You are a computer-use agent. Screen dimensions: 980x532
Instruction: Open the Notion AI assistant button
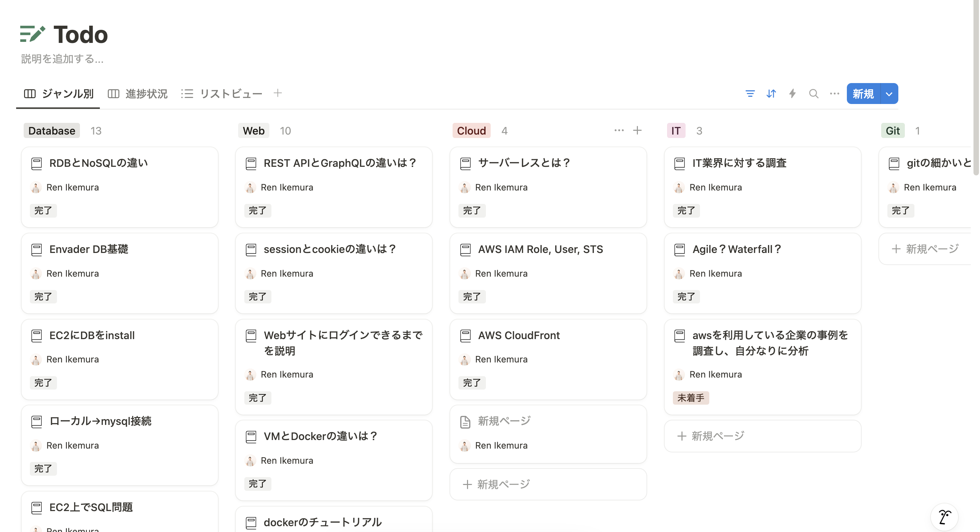[x=944, y=517]
